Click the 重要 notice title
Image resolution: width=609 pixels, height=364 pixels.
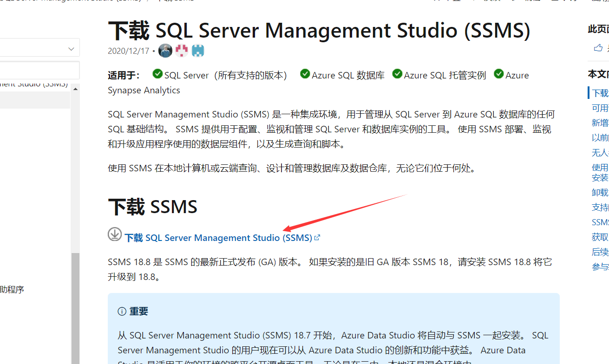point(139,312)
